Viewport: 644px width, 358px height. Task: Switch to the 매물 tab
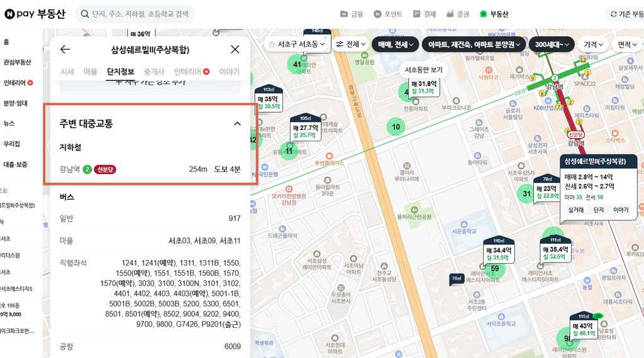point(91,72)
